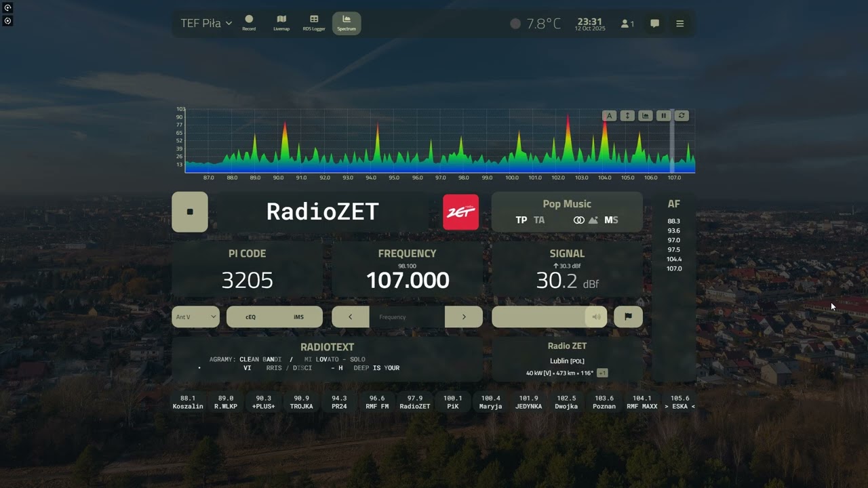
Task: Click the TA indicator
Action: tap(539, 220)
